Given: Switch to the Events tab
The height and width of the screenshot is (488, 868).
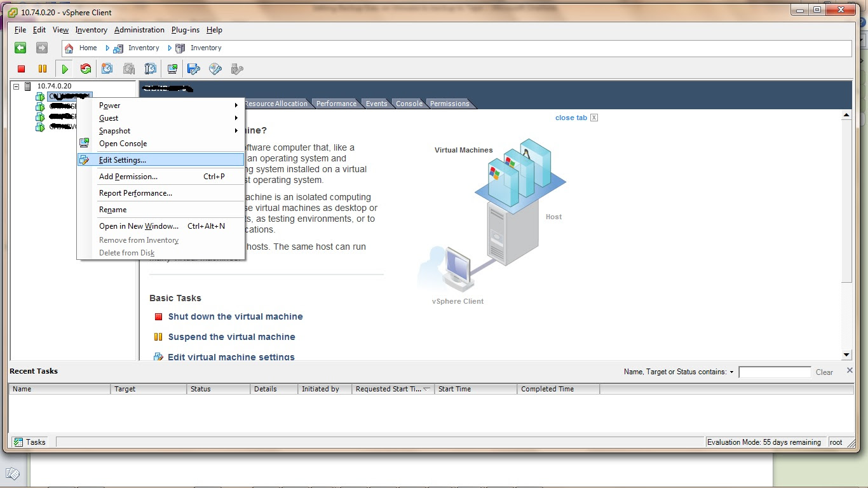Looking at the screenshot, I should 376,104.
